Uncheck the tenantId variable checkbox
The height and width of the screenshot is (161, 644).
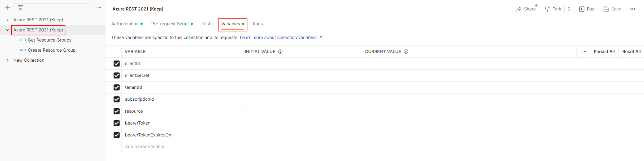[x=117, y=87]
